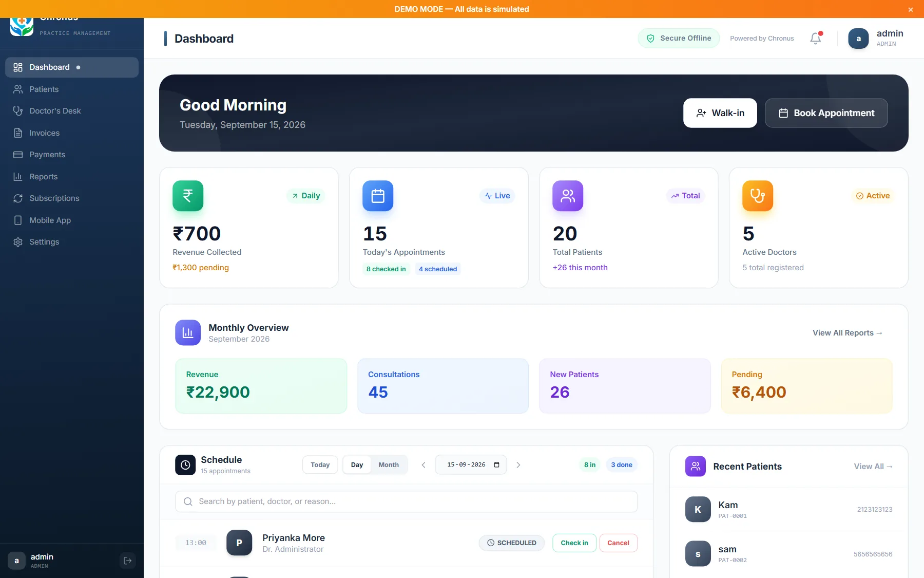Click the Active Doctors stethoscope icon
Image resolution: width=924 pixels, height=578 pixels.
coord(758,196)
